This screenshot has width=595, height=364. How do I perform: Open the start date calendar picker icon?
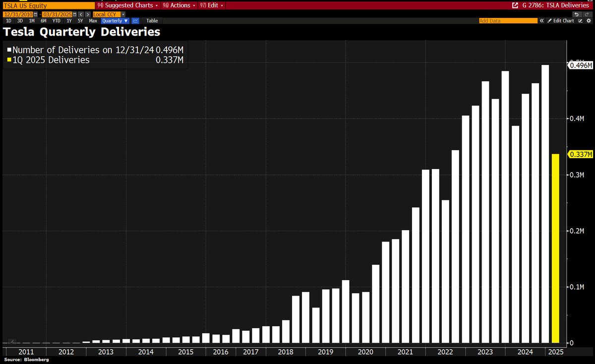(x=35, y=14)
